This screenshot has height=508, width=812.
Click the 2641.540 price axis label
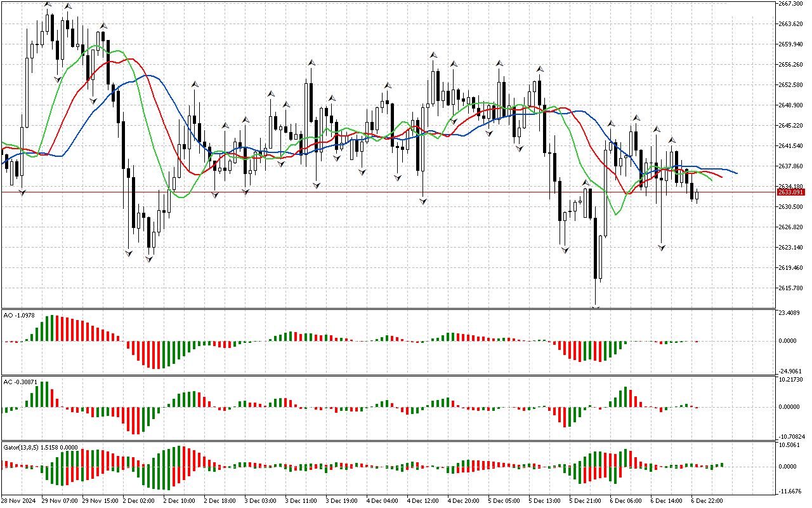tap(791, 146)
